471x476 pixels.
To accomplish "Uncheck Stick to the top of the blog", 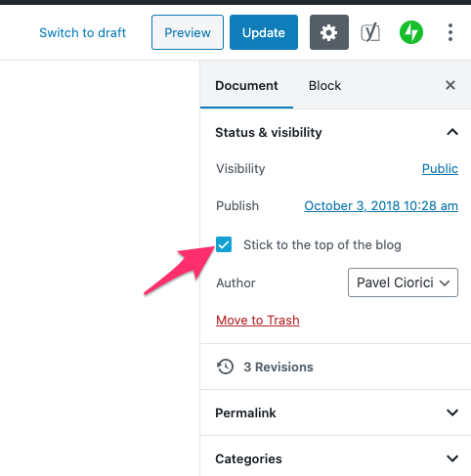I will (224, 244).
